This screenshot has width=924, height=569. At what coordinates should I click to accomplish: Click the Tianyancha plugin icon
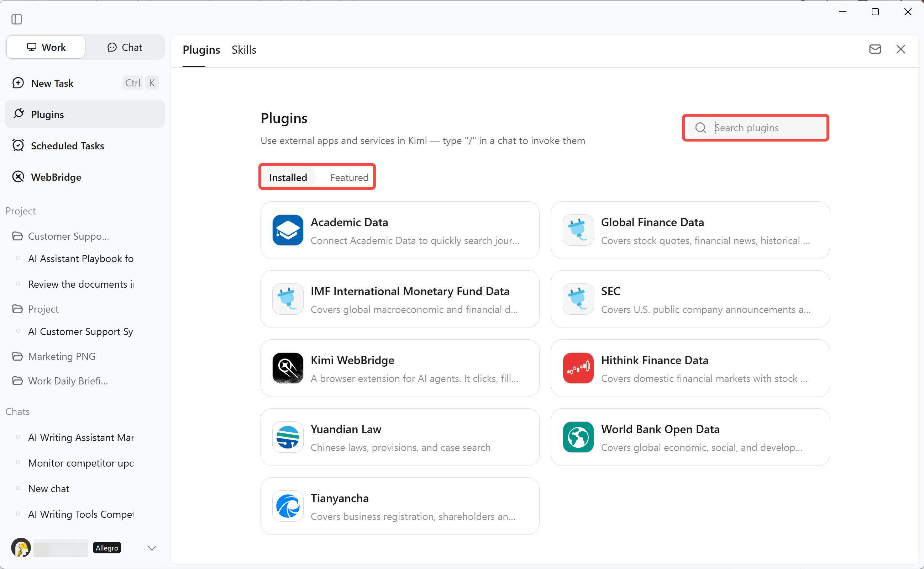pyautogui.click(x=288, y=506)
